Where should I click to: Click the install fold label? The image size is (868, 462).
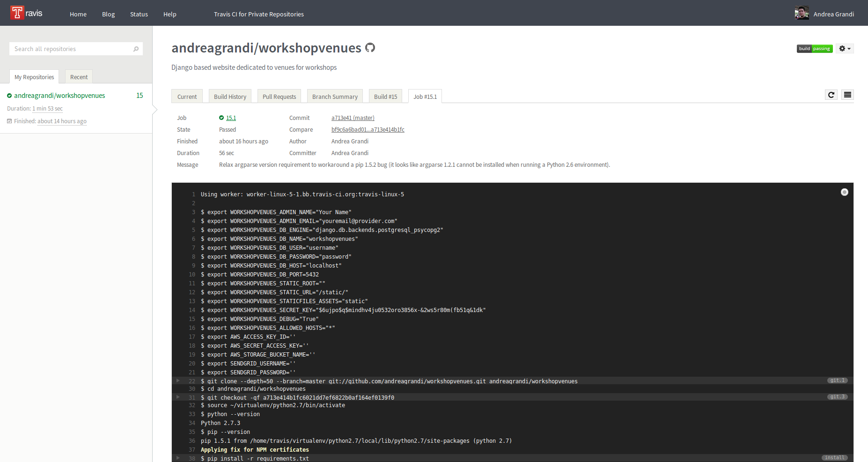835,458
